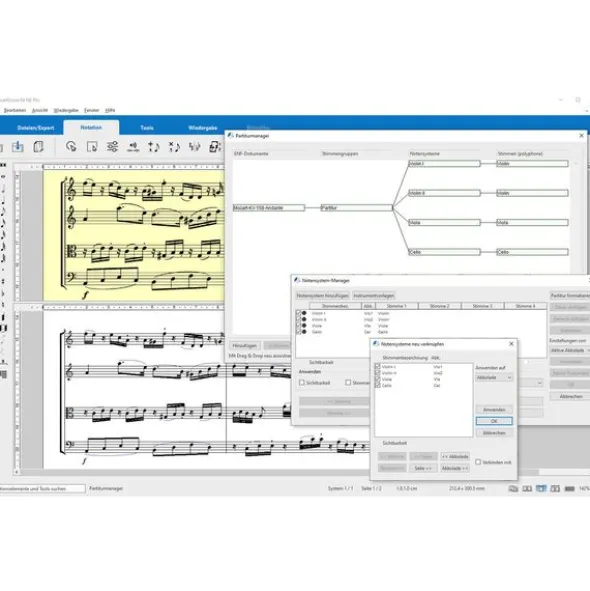Toggle Viola checkbox in verknüpfen dialog
Viewport: 590px width, 591px height.
point(377,379)
